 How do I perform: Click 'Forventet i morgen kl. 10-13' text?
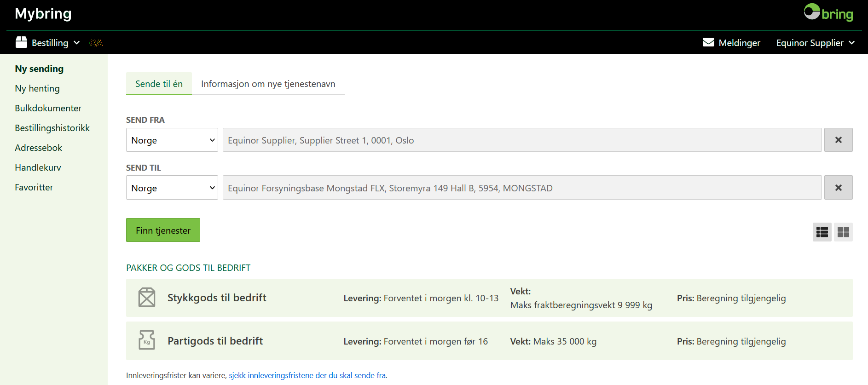pyautogui.click(x=441, y=298)
